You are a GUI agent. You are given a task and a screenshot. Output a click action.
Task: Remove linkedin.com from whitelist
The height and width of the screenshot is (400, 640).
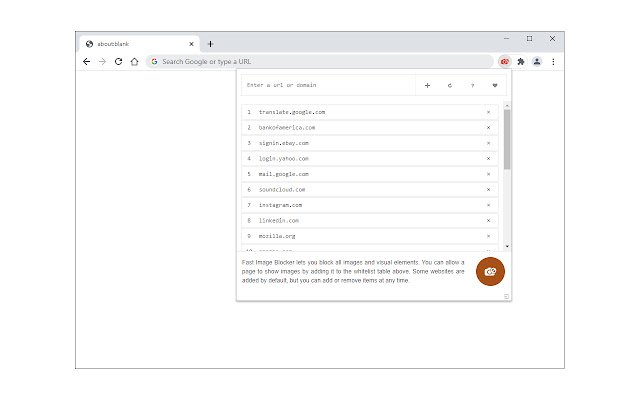click(x=488, y=220)
